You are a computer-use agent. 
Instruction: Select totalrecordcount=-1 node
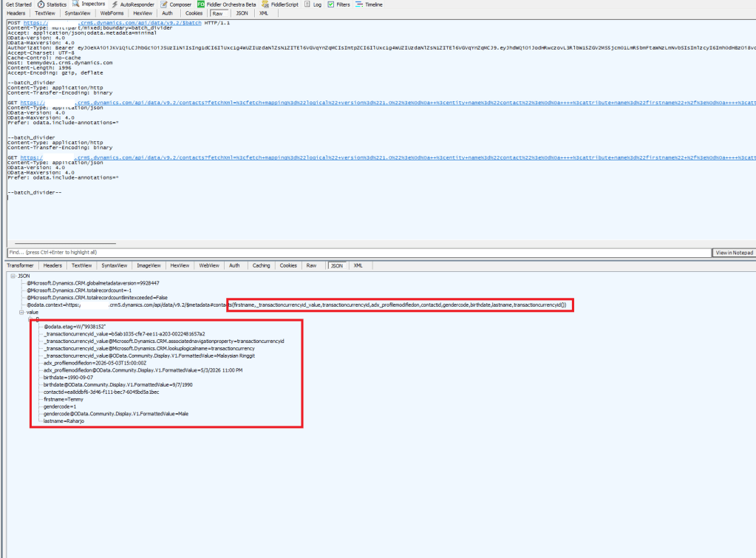click(79, 290)
